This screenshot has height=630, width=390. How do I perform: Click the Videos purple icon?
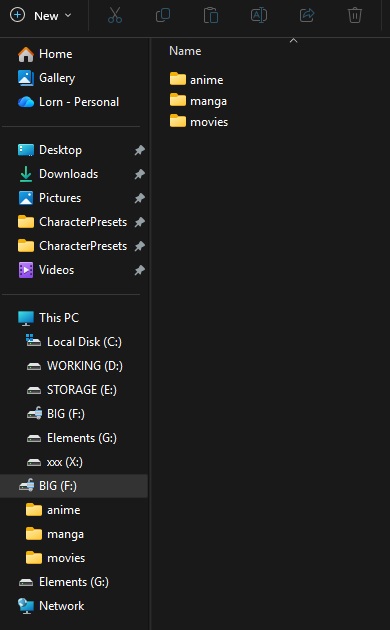click(x=26, y=270)
